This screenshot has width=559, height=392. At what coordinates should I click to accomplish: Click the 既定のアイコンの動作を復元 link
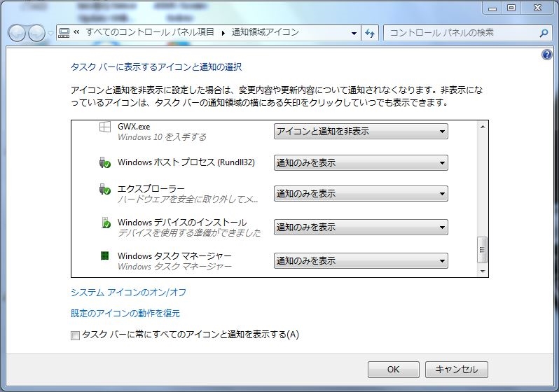point(125,314)
